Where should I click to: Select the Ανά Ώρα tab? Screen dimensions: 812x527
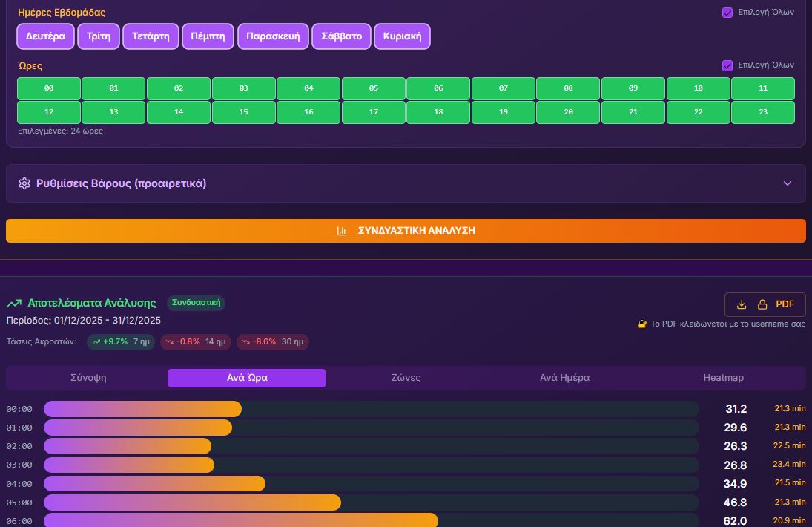coord(247,378)
